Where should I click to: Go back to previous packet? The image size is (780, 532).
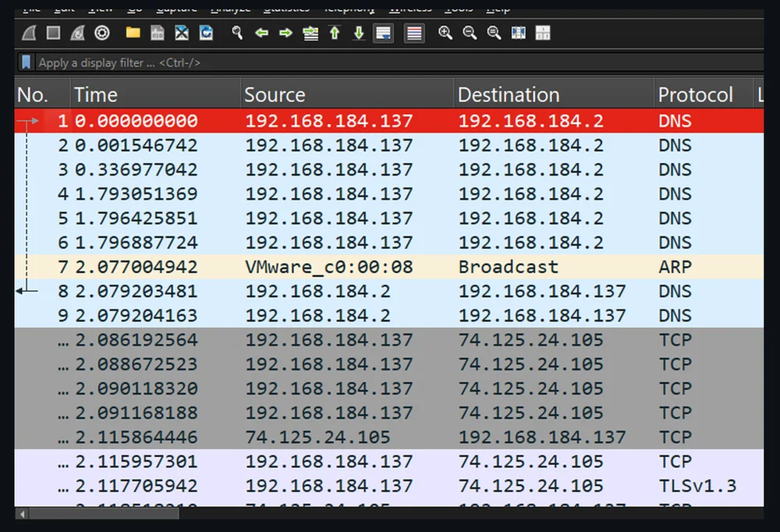[x=261, y=34]
